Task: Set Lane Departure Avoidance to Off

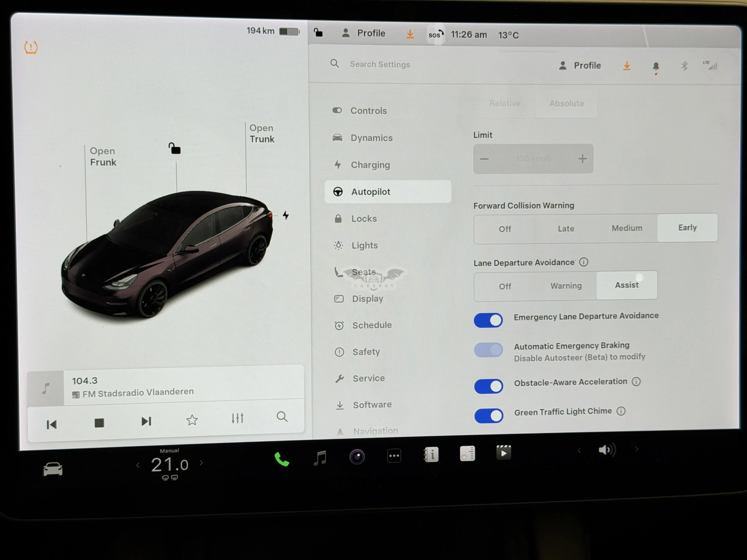Action: click(x=505, y=286)
